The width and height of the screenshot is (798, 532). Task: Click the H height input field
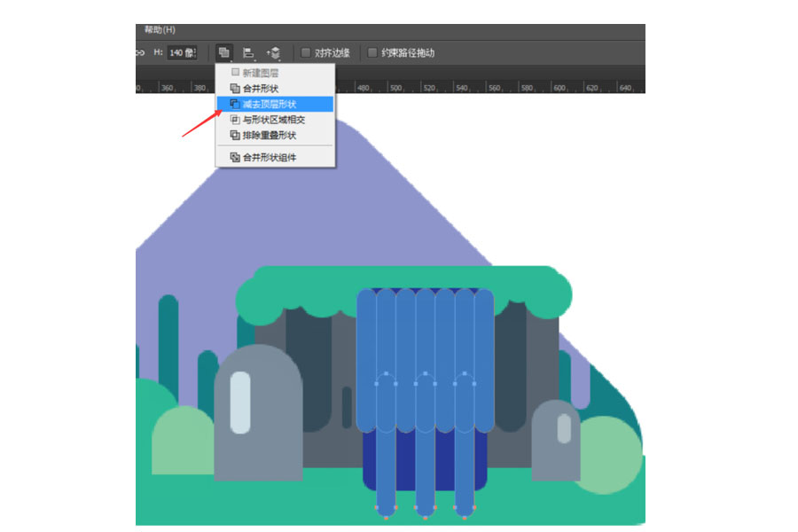181,53
